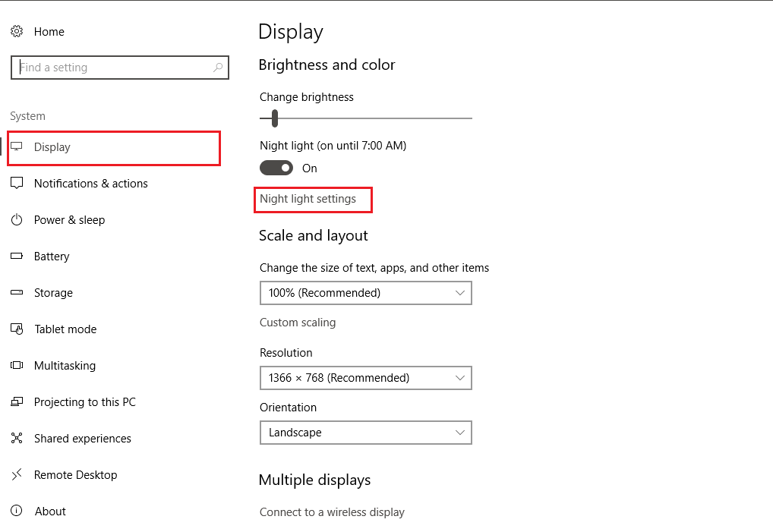This screenshot has width=773, height=532.
Task: Click the Power & sleep icon
Action: [x=17, y=220]
